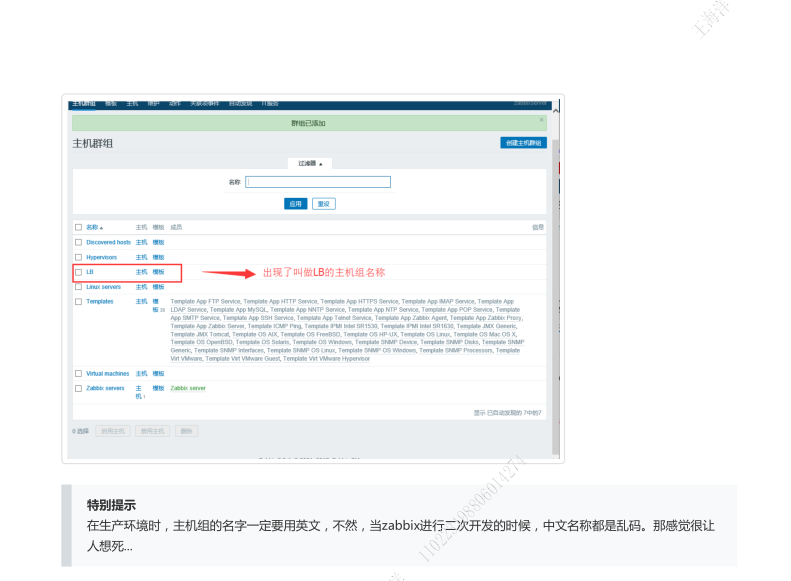Open the 模板 link in the Linux servers row

(x=158, y=287)
